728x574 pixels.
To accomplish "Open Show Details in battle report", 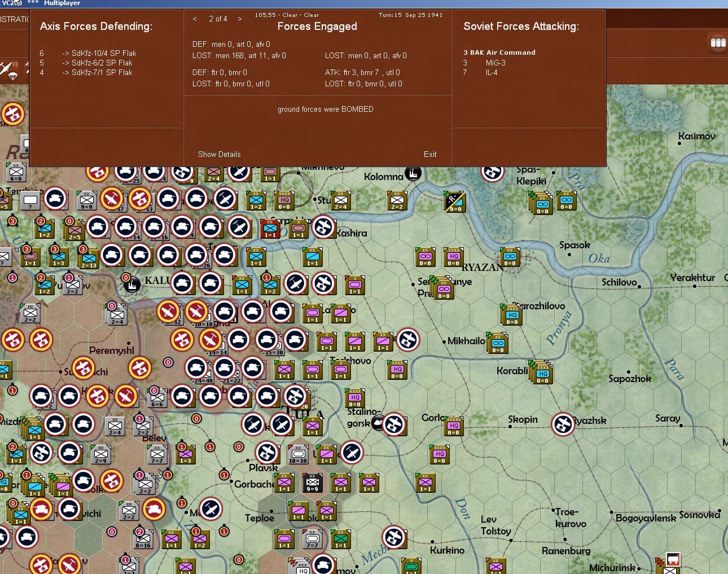I will point(220,154).
